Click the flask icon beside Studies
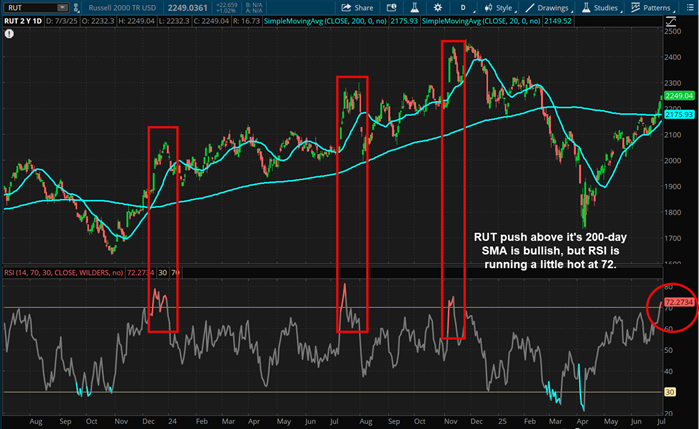The height and width of the screenshot is (429, 699). tap(586, 8)
